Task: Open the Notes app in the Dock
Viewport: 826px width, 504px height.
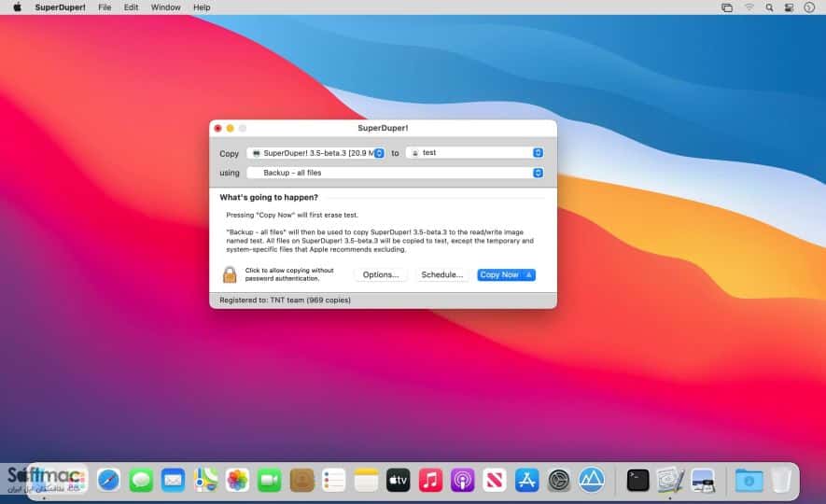Action: [x=366, y=481]
